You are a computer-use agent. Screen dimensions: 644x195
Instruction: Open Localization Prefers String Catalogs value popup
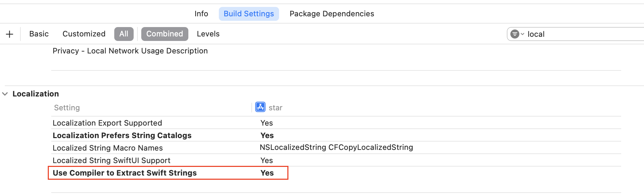267,135
